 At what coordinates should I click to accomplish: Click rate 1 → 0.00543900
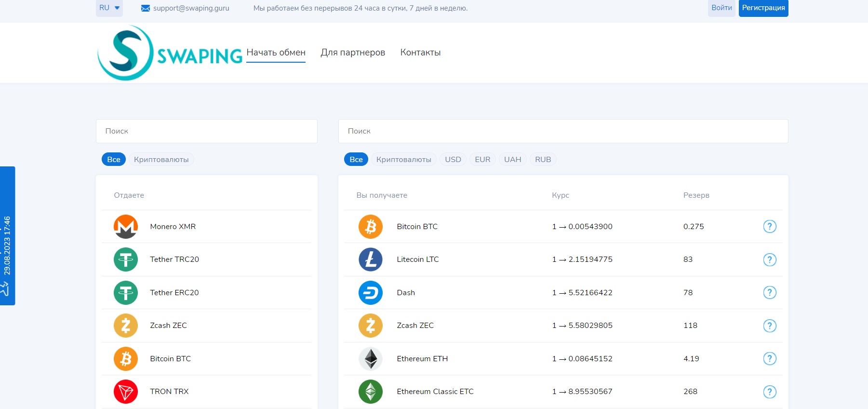click(582, 227)
